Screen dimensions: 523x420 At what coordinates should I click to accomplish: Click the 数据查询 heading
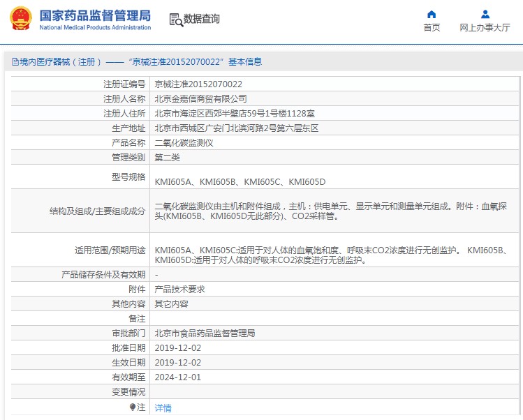click(x=202, y=19)
